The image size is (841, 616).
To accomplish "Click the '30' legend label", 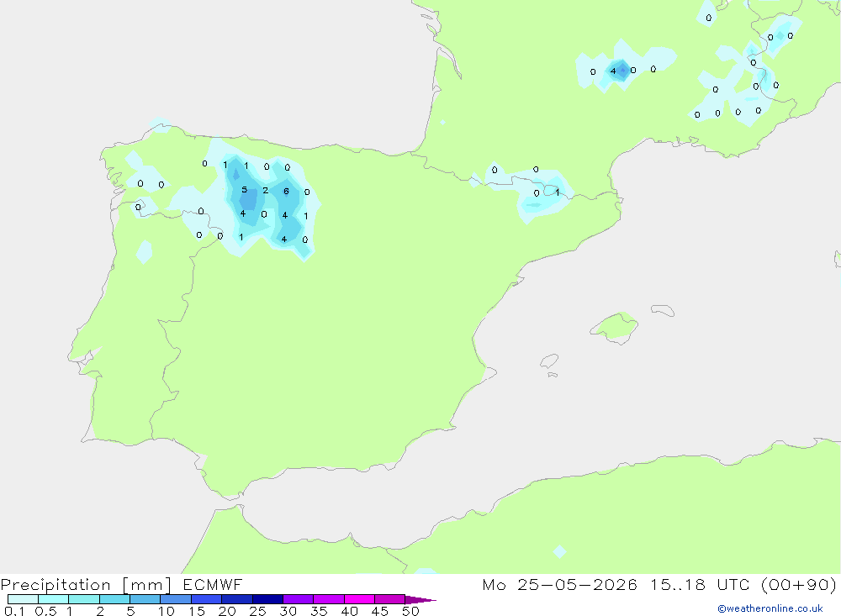I will pyautogui.click(x=288, y=611).
